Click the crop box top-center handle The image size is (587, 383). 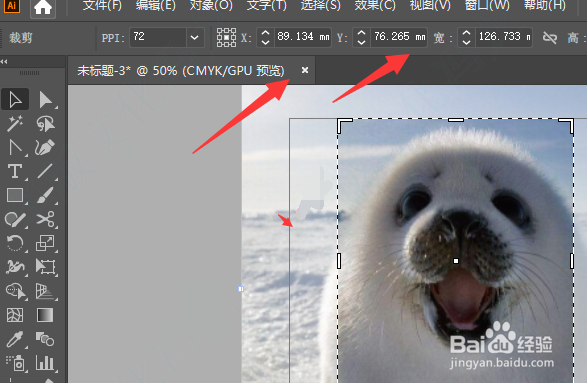(456, 120)
